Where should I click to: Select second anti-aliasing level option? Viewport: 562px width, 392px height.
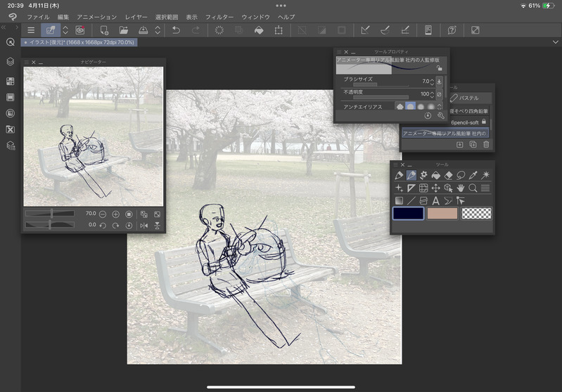click(x=410, y=107)
